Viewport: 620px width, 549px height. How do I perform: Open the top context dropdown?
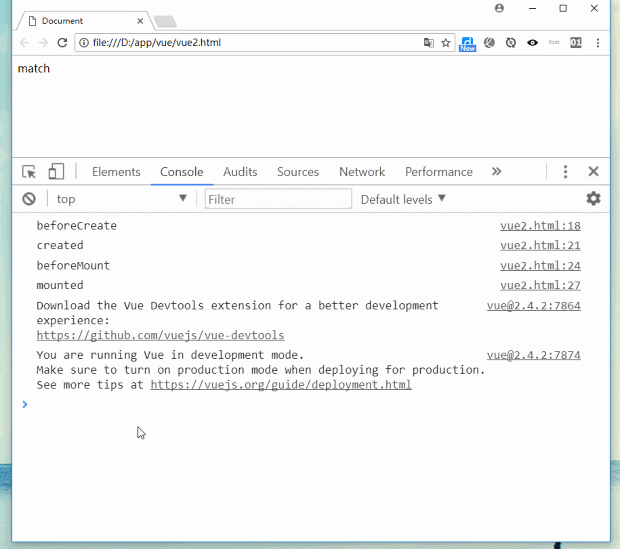click(120, 199)
